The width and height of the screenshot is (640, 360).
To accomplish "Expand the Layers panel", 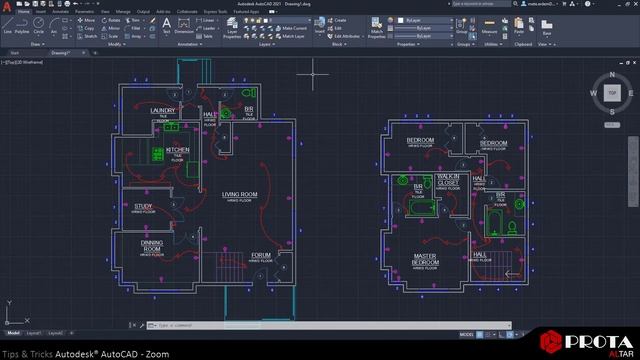I will [x=267, y=44].
